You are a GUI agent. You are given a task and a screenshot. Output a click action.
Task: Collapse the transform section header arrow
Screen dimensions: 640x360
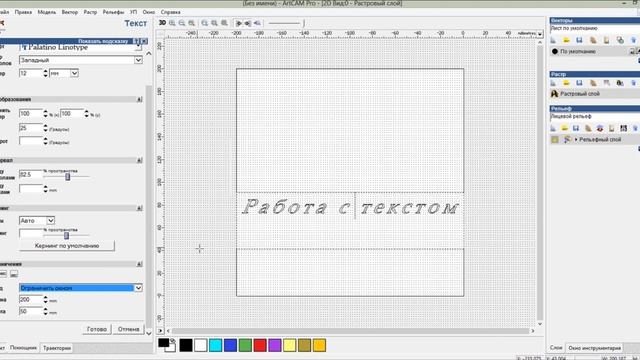[x=139, y=99]
